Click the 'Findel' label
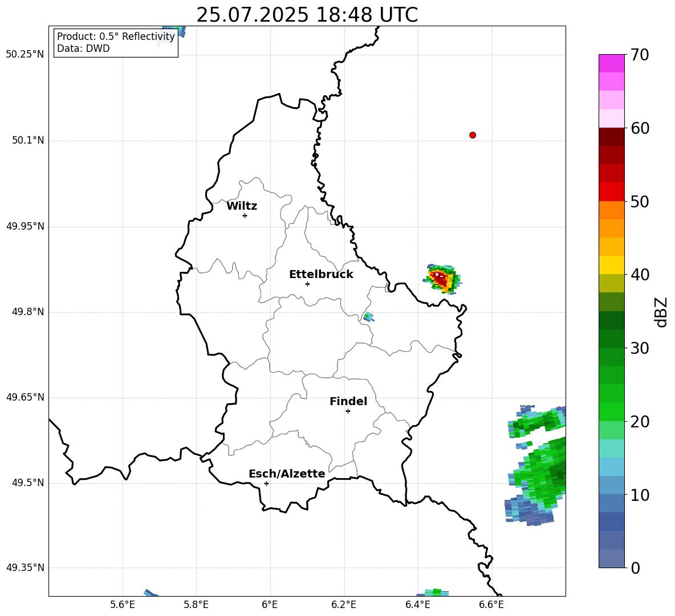675x616 pixels. coord(348,401)
